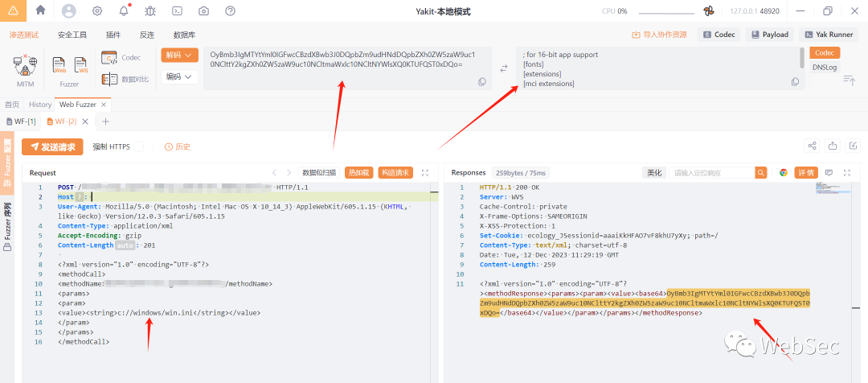Click the 发送请求 send request button

pyautogui.click(x=52, y=147)
